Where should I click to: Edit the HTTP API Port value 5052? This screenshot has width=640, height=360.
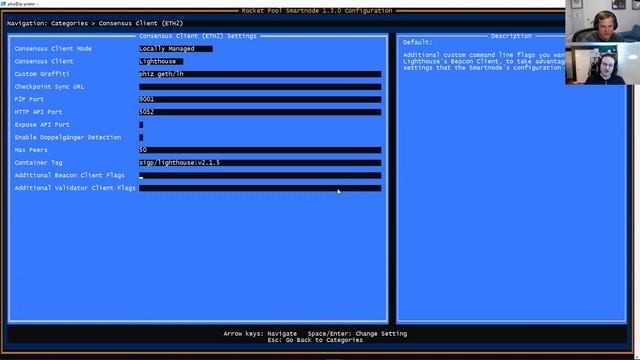coord(260,112)
